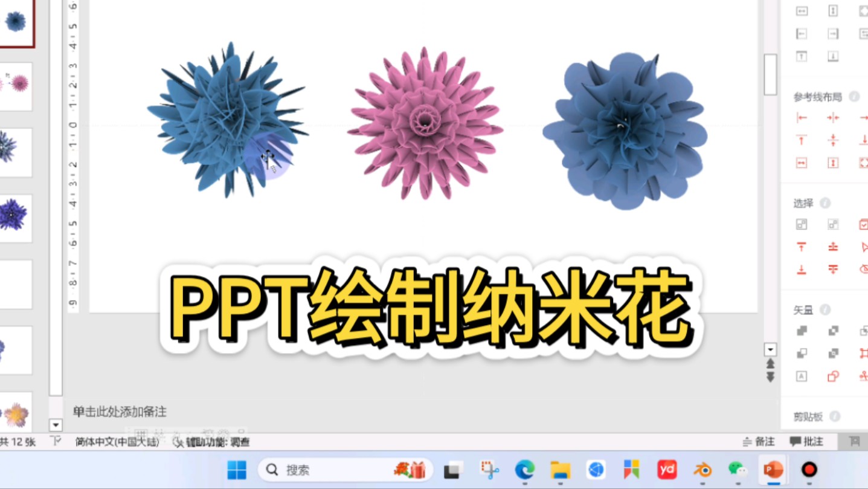Toggle the arrow pointer selection mode in 选择 section

tap(863, 247)
